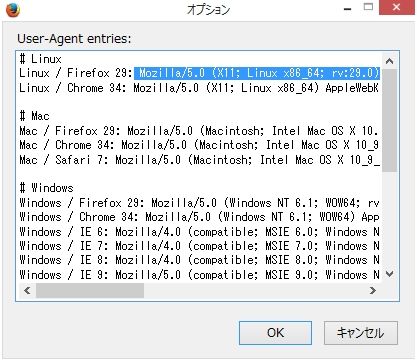This screenshot has width=417, height=361.
Task: Click the 'Mac / Safari 7' entry line
Action: [x=199, y=160]
